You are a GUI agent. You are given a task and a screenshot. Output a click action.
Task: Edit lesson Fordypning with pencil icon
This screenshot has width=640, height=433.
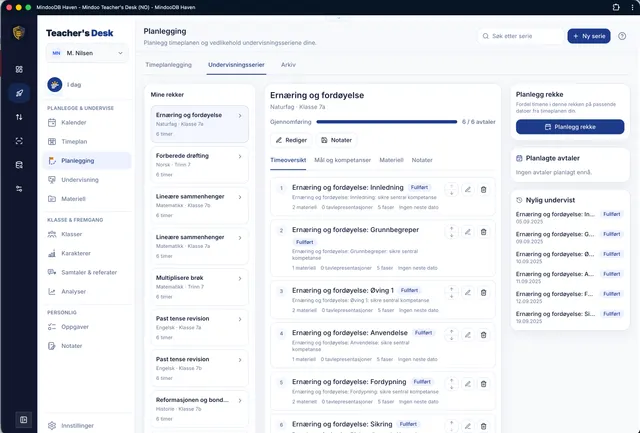point(468,384)
